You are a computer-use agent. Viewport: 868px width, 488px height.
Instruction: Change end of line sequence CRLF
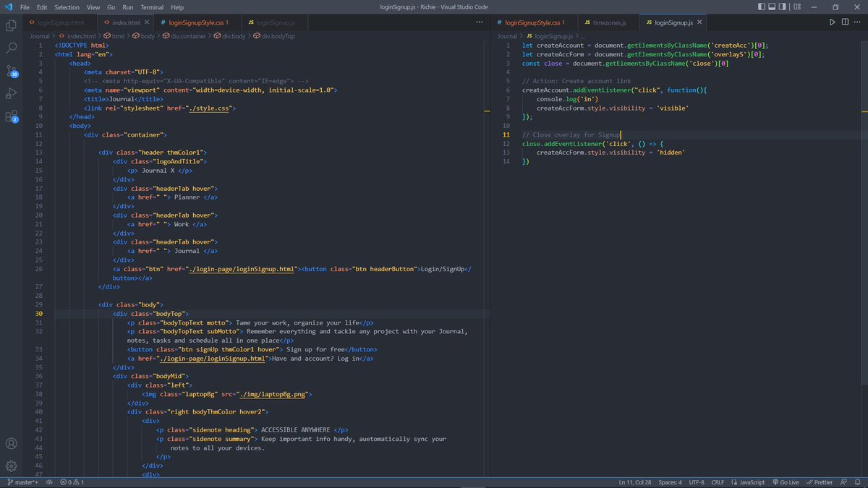718,482
